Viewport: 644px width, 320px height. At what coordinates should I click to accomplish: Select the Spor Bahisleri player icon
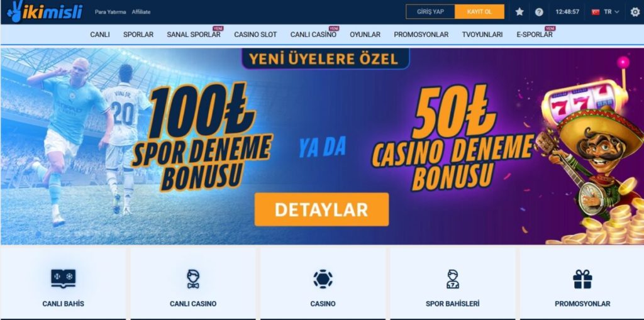(453, 279)
